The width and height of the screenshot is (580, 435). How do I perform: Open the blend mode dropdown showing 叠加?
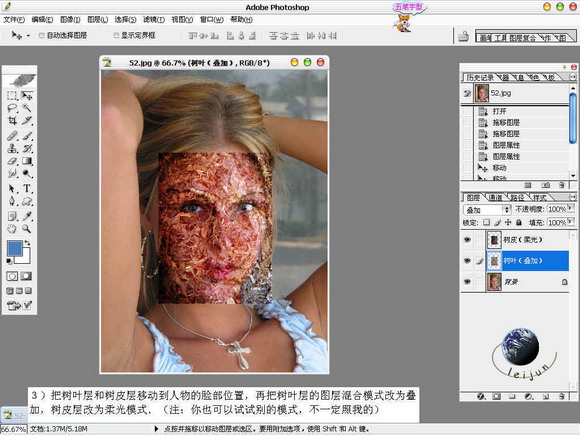487,210
